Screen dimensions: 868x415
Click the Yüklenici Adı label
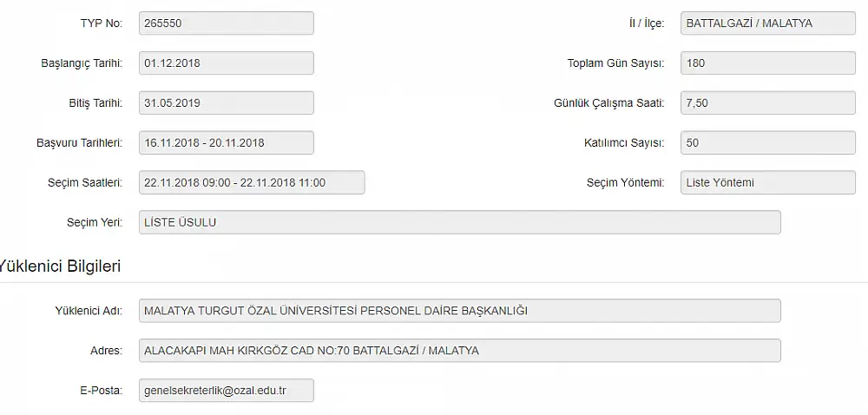pyautogui.click(x=89, y=311)
